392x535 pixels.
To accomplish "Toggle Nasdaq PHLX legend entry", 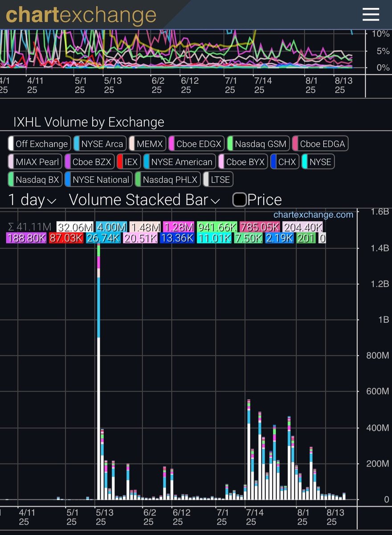I will pyautogui.click(x=167, y=179).
